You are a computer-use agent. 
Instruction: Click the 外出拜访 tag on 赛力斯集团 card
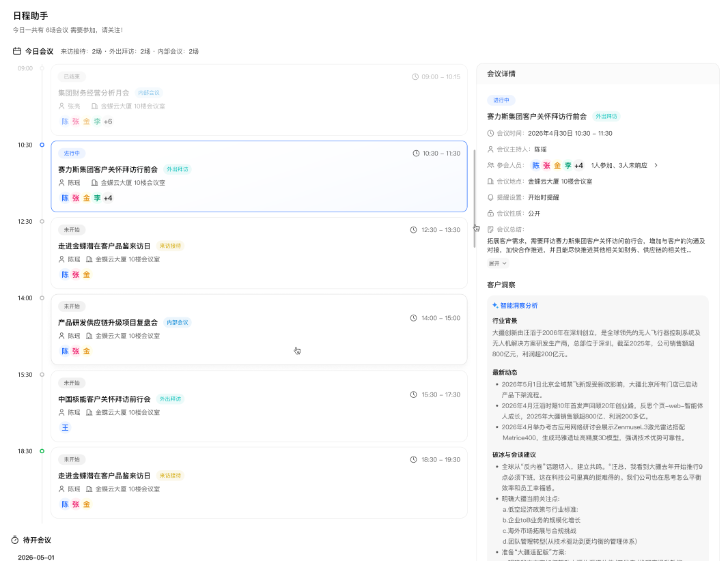point(178,169)
